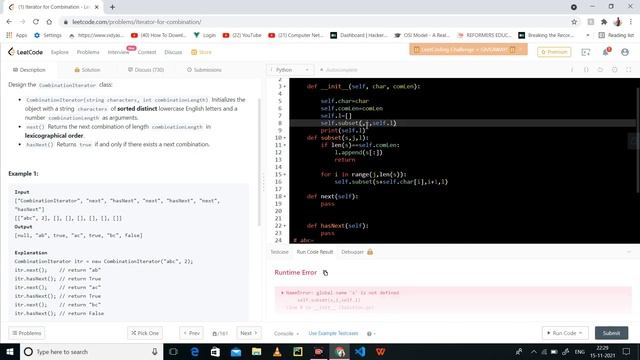Open Visual Studio Code from taskbar
Image resolution: width=640 pixels, height=360 pixels.
point(360,351)
